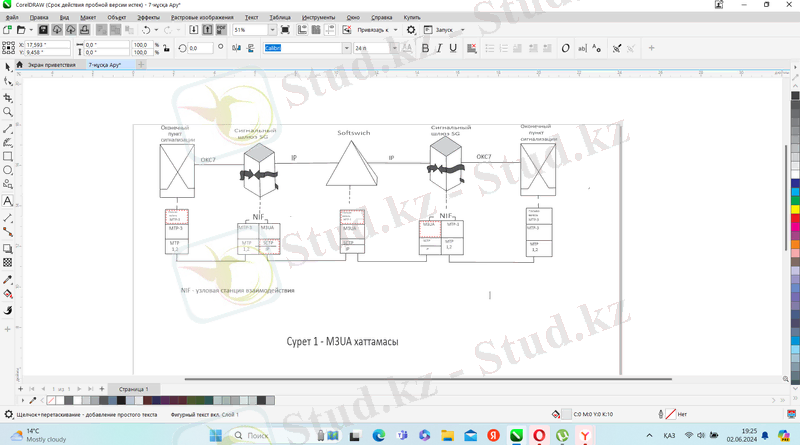Select the Rectangle tool
Screen dimensions: 800x445
pyautogui.click(x=8, y=157)
